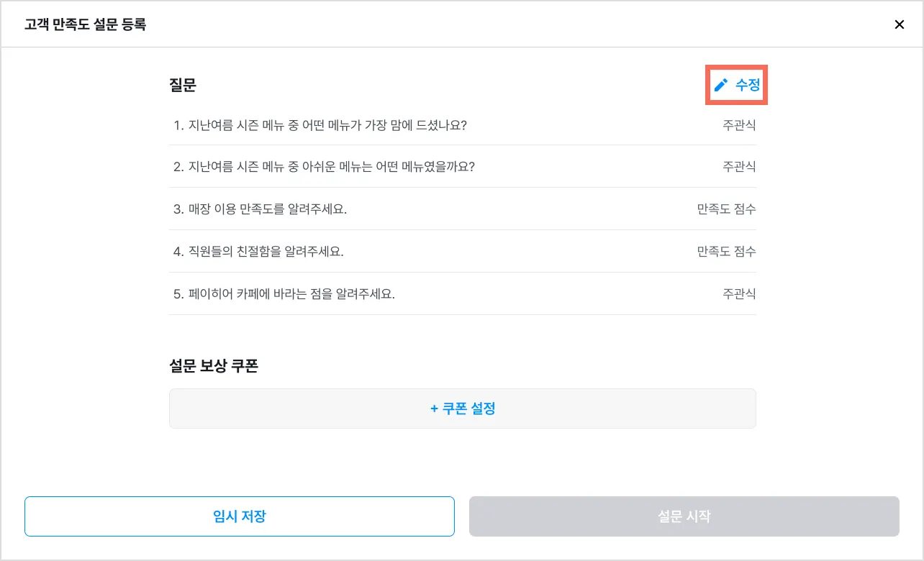Open the + 쿠폰 설정 button
924x561 pixels.
pos(463,409)
